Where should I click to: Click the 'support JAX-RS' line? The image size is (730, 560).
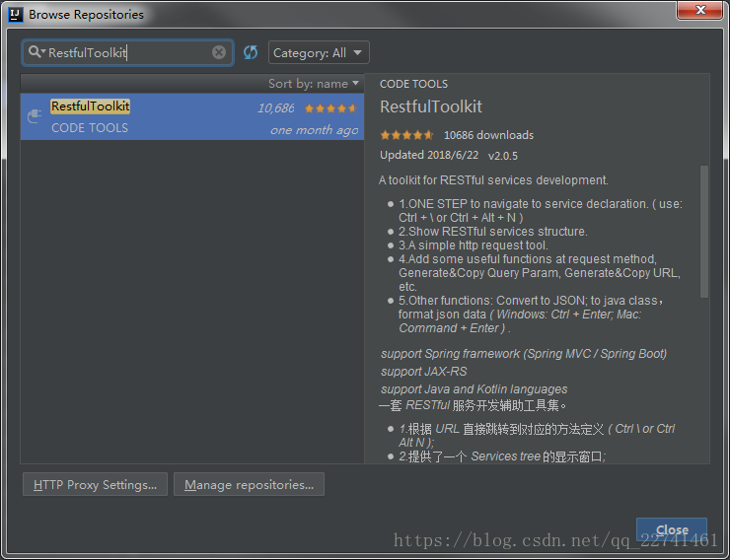click(x=423, y=372)
